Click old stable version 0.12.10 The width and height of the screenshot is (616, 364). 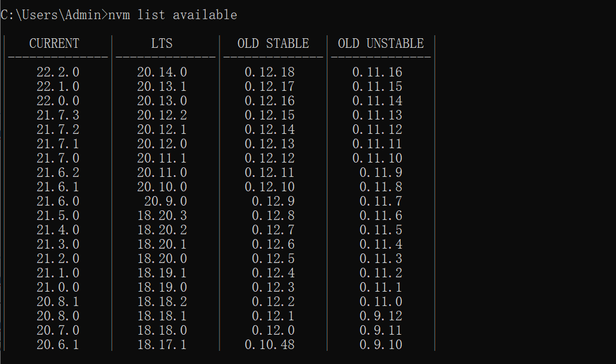click(x=270, y=187)
